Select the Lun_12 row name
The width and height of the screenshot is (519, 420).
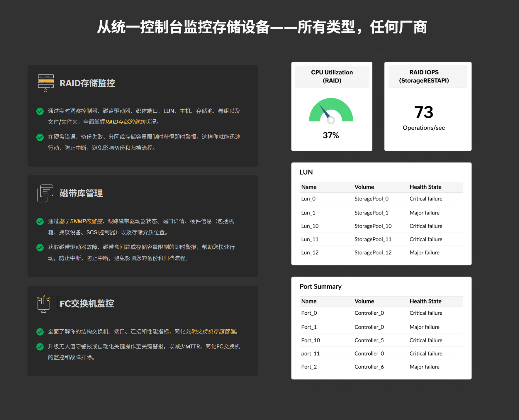point(310,252)
